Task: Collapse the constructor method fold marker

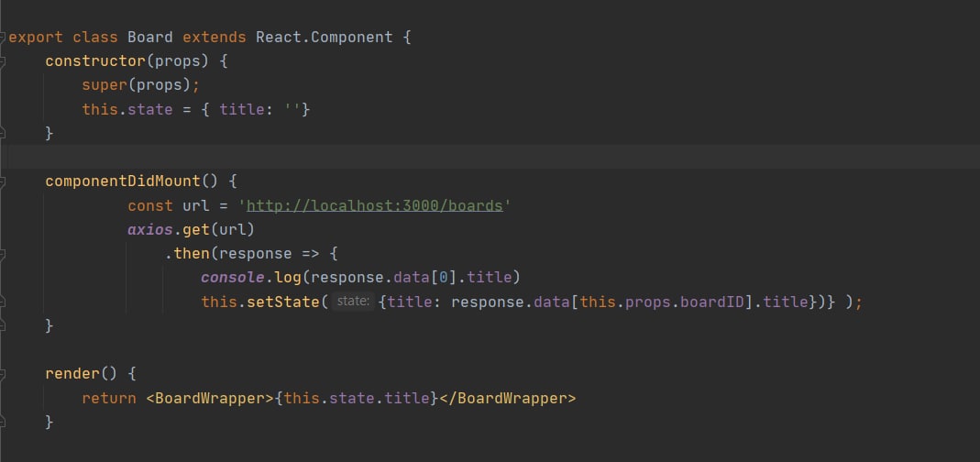Action: (x=3, y=61)
